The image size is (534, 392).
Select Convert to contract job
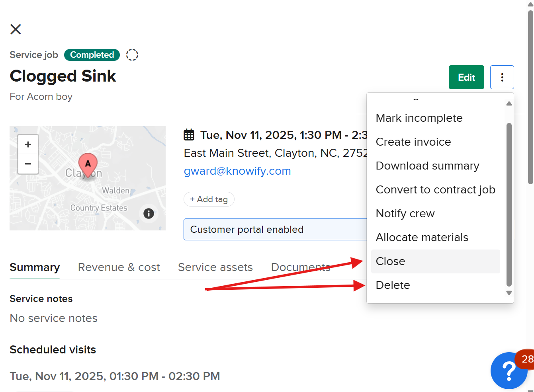pyautogui.click(x=435, y=190)
